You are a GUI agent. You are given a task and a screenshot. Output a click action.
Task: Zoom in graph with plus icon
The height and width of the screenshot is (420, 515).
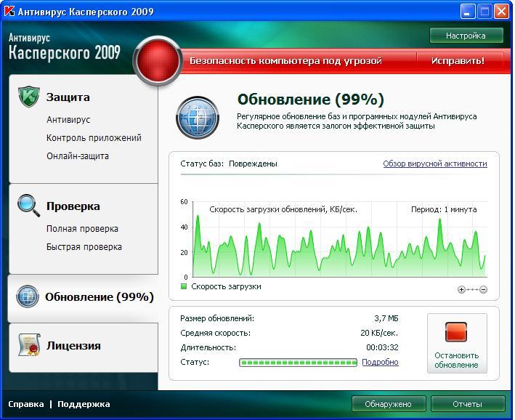click(x=461, y=289)
